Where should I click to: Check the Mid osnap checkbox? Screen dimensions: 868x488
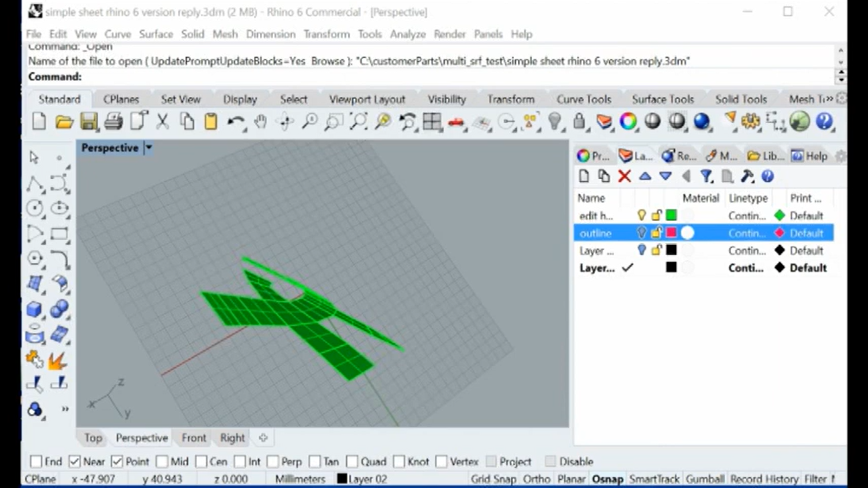[162, 462]
